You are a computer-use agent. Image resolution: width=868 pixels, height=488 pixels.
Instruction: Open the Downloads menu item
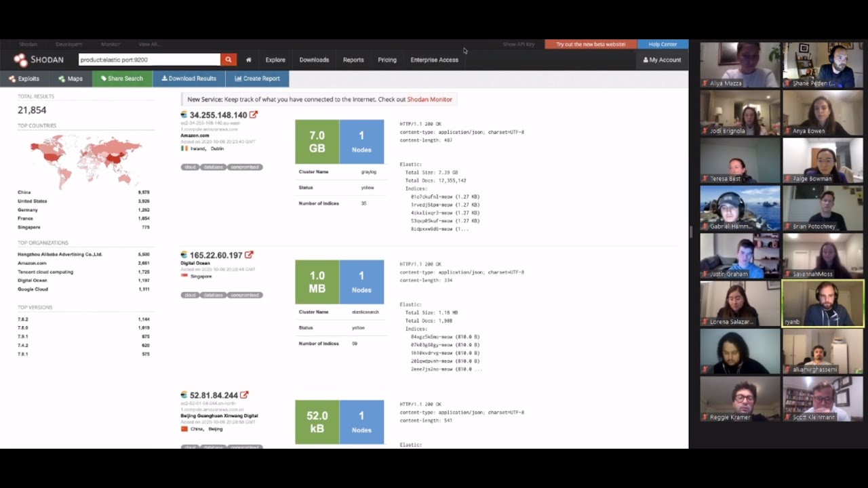(314, 60)
